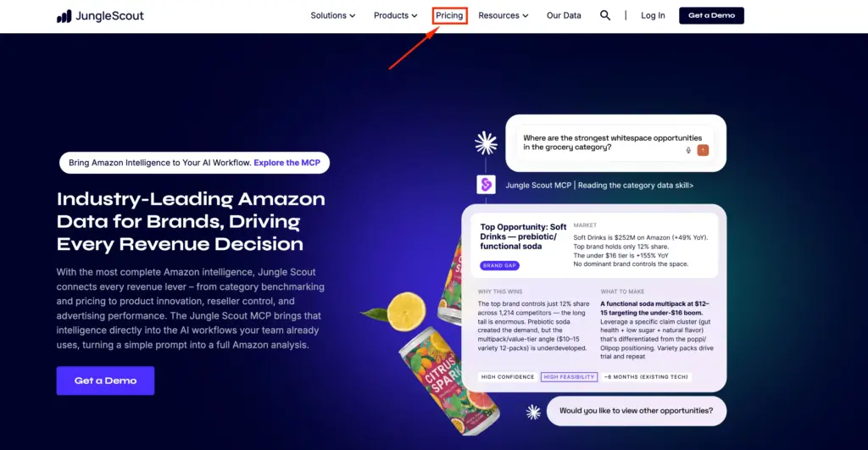This screenshot has width=868, height=450.
Task: Click the WHAT TO MAKE label
Action: 622,292
